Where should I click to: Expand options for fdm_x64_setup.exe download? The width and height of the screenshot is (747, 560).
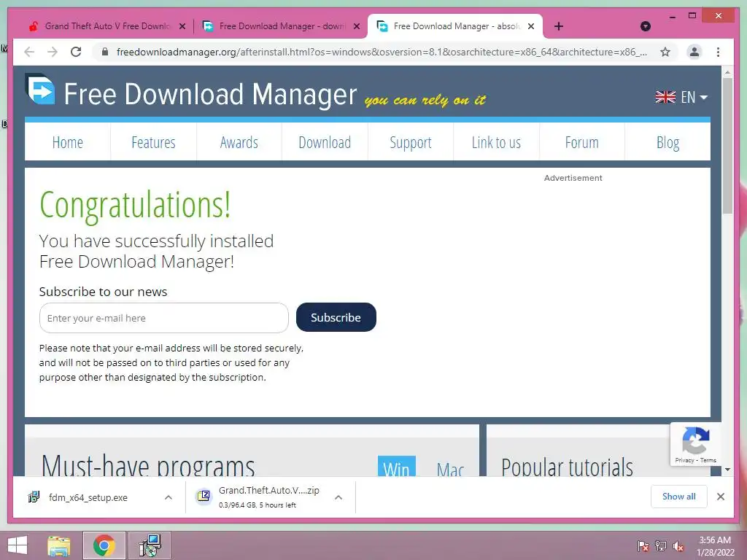pos(169,497)
